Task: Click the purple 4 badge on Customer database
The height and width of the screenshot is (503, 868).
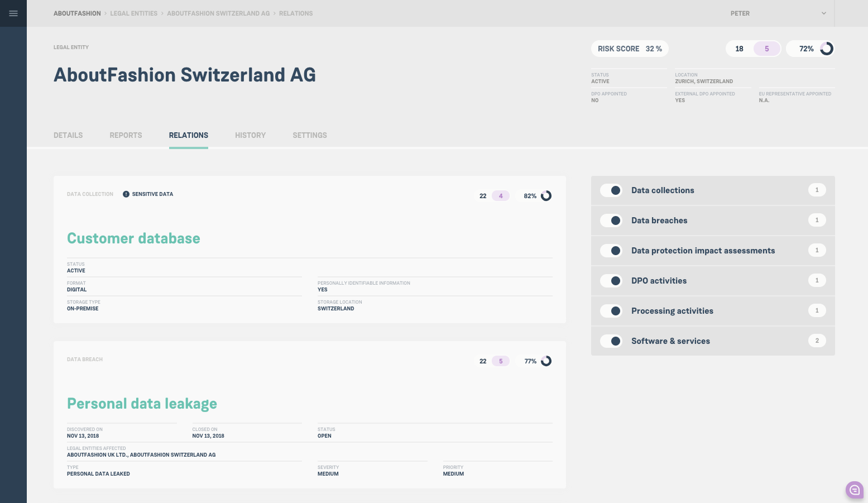Action: pos(501,196)
